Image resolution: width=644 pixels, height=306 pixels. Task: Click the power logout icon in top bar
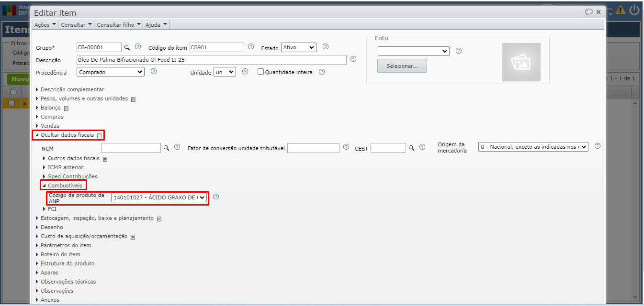[635, 10]
